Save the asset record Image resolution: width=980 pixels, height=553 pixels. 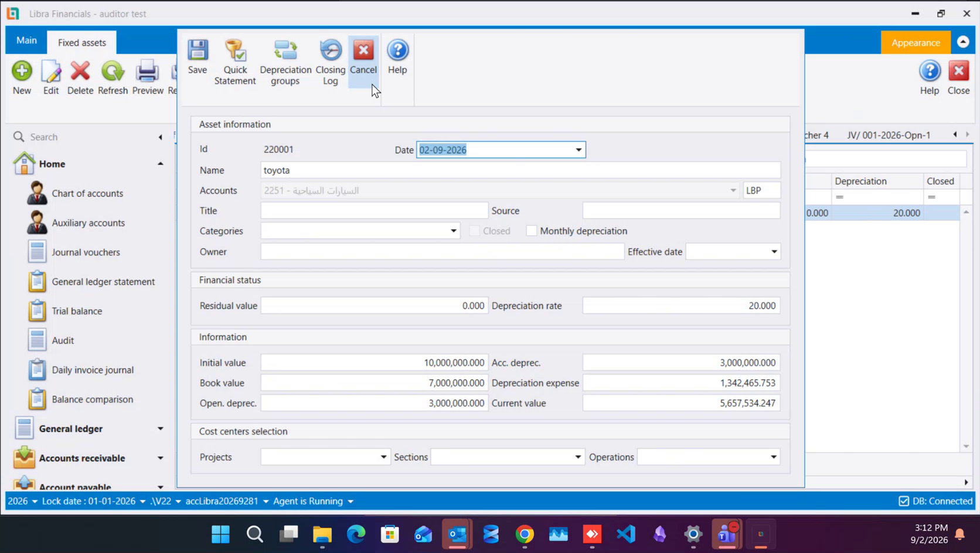coord(198,57)
